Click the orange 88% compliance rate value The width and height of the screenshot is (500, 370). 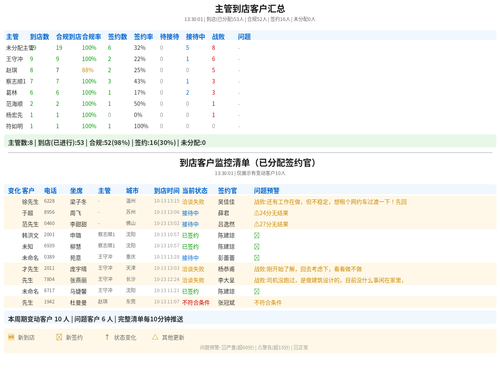click(88, 70)
